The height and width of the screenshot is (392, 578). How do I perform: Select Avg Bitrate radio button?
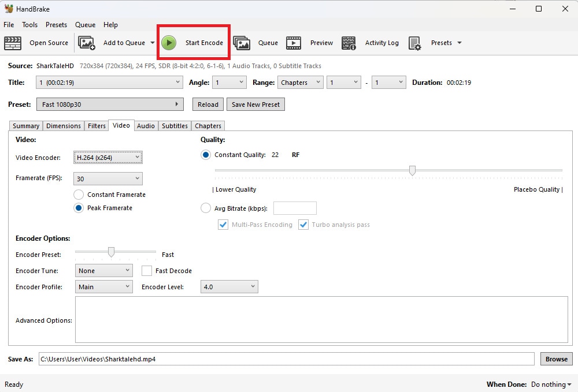click(x=206, y=208)
